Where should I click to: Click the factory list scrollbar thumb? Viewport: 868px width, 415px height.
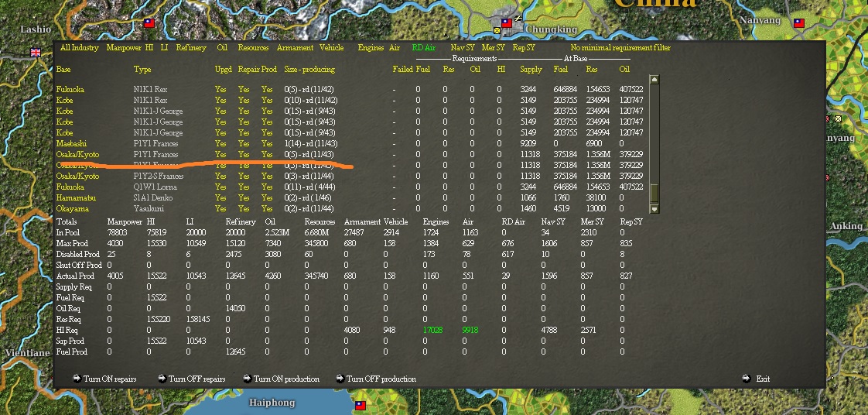pyautogui.click(x=654, y=193)
